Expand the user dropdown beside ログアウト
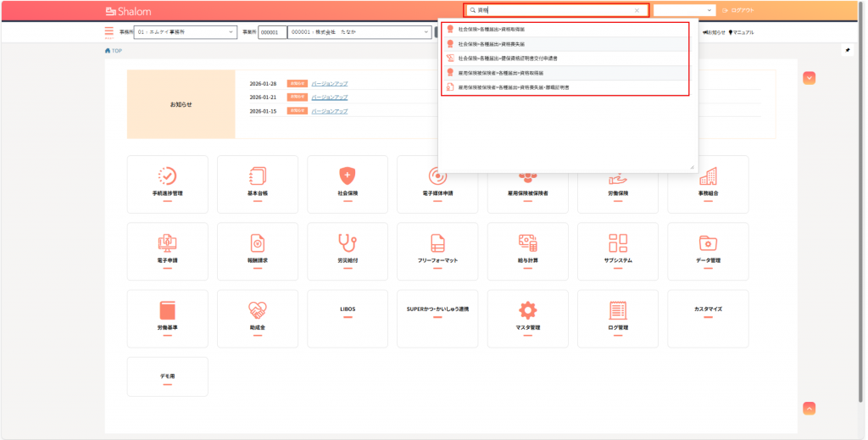This screenshot has height=440, width=868. pos(684,10)
